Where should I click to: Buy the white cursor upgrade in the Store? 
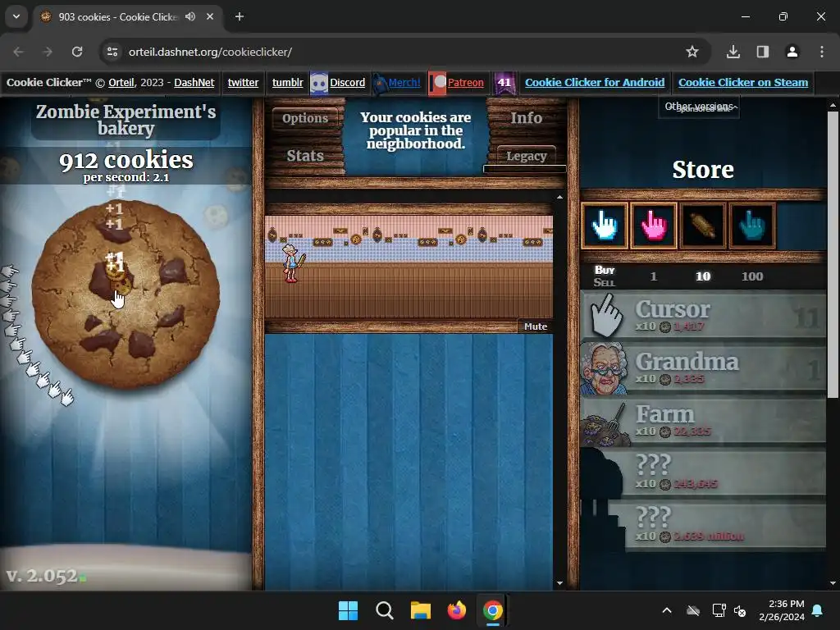605,226
